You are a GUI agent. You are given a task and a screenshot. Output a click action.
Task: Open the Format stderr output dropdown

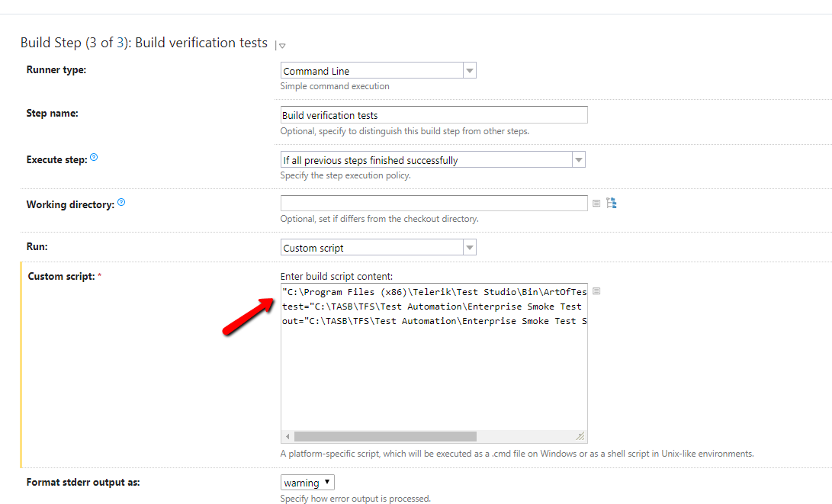[x=307, y=483]
